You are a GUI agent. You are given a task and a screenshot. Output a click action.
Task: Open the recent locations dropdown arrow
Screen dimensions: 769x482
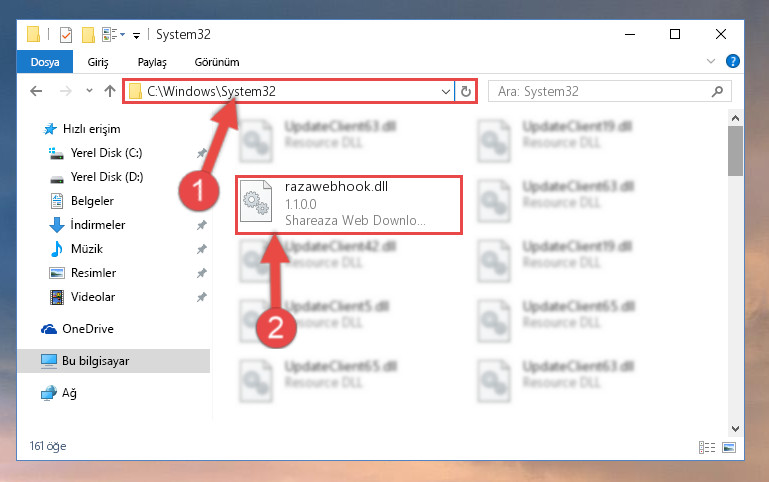click(89, 91)
